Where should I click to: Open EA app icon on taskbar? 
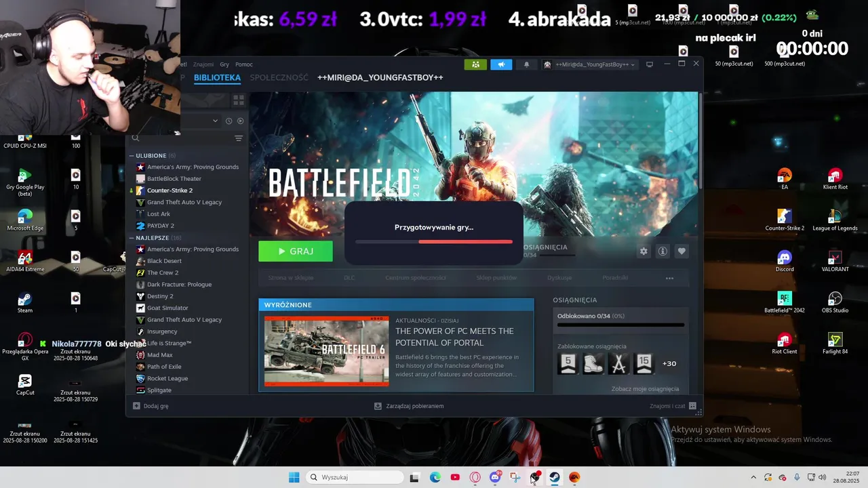click(574, 477)
